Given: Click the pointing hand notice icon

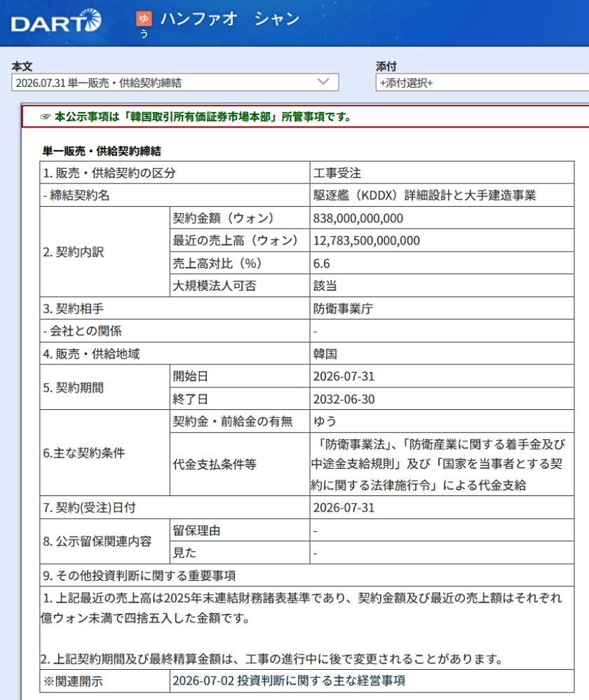Looking at the screenshot, I should (46, 117).
